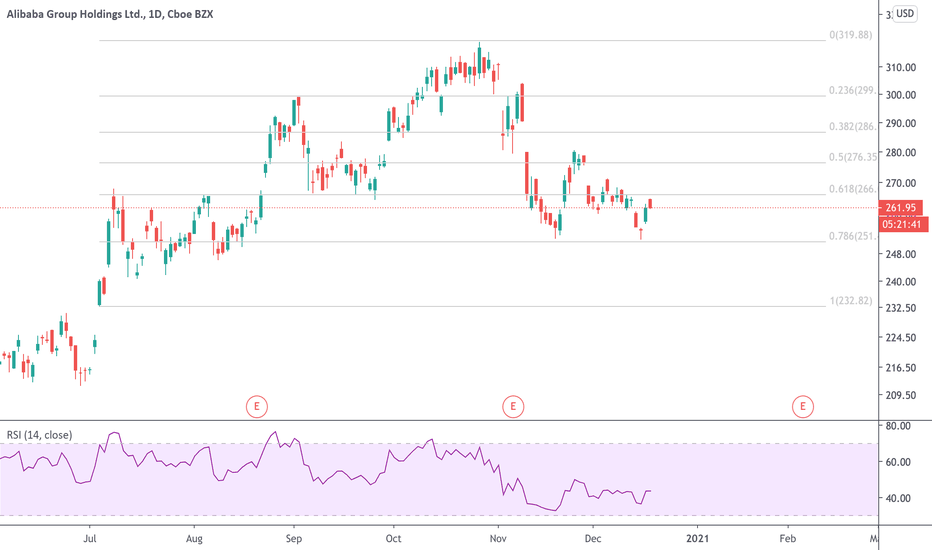Click the 232.50 price axis label
The width and height of the screenshot is (932, 550).
(x=900, y=308)
